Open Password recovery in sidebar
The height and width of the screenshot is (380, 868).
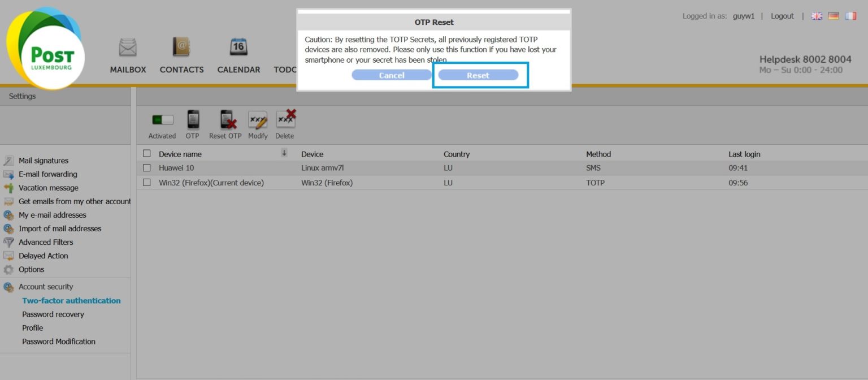click(53, 314)
